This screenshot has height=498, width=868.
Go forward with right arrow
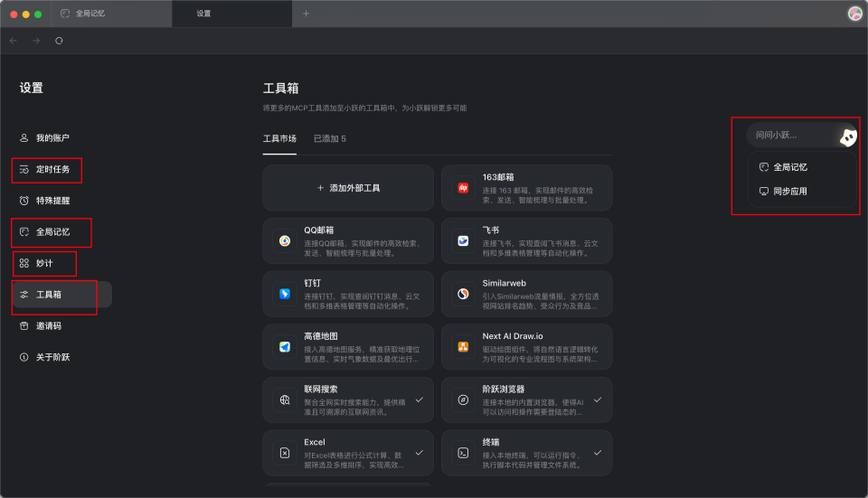[36, 41]
